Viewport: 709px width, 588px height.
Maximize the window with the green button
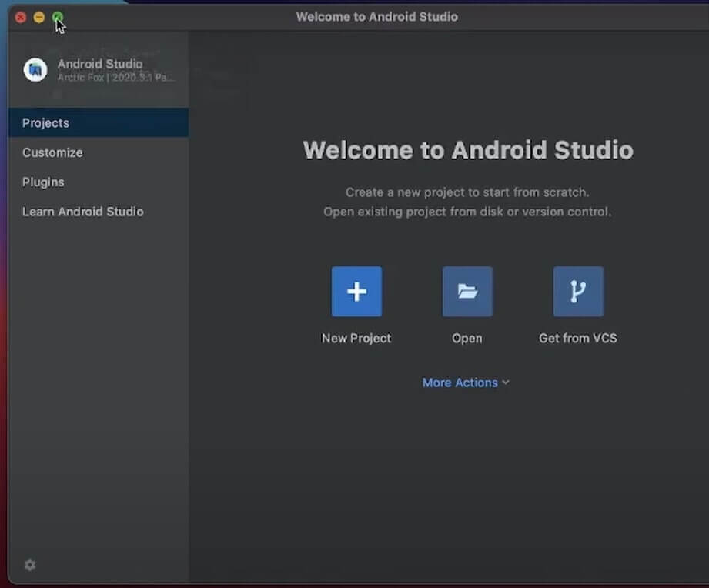pyautogui.click(x=58, y=18)
